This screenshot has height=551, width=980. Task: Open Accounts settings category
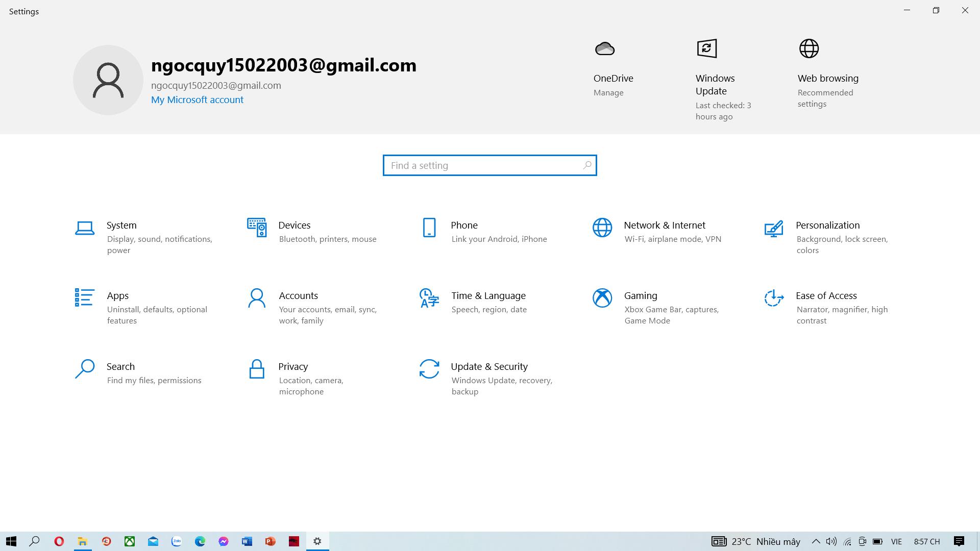(x=298, y=296)
